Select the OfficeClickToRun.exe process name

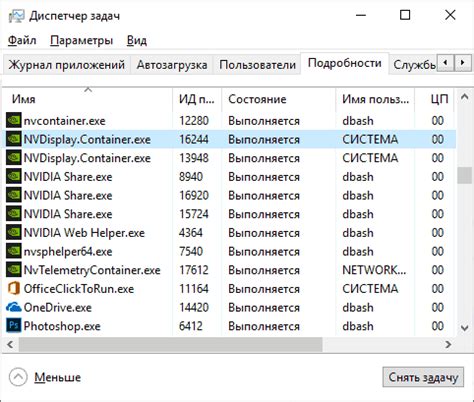(x=79, y=289)
